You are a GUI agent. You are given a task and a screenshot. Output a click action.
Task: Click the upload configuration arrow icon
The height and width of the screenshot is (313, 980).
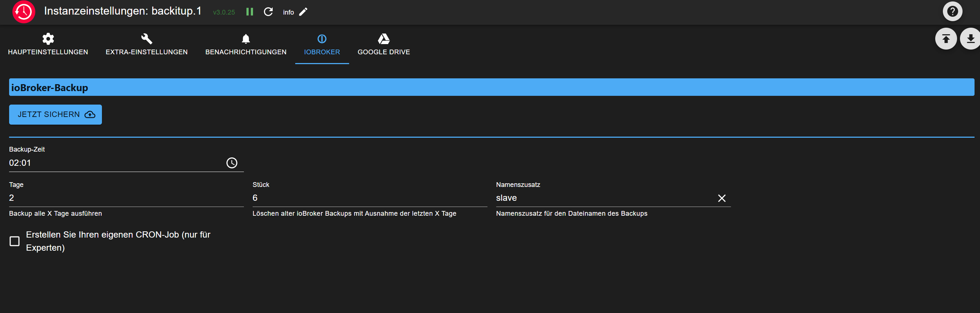pyautogui.click(x=946, y=39)
